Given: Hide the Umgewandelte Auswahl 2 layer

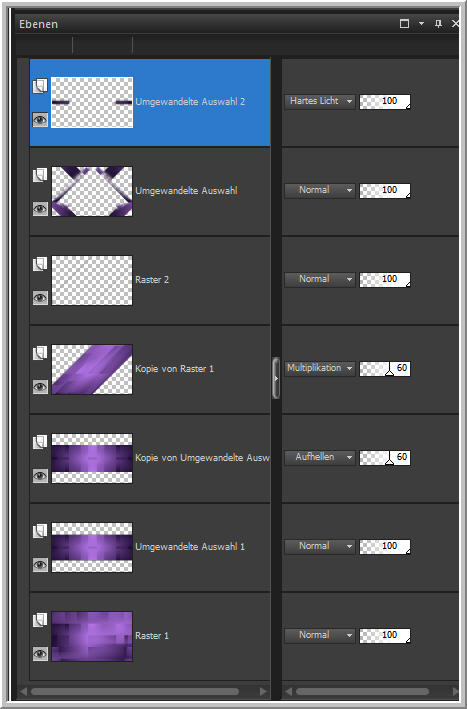Looking at the screenshot, I should 40,120.
